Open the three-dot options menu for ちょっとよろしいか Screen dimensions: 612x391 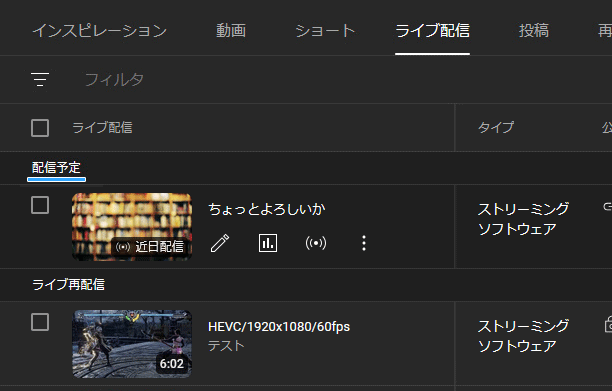(364, 243)
